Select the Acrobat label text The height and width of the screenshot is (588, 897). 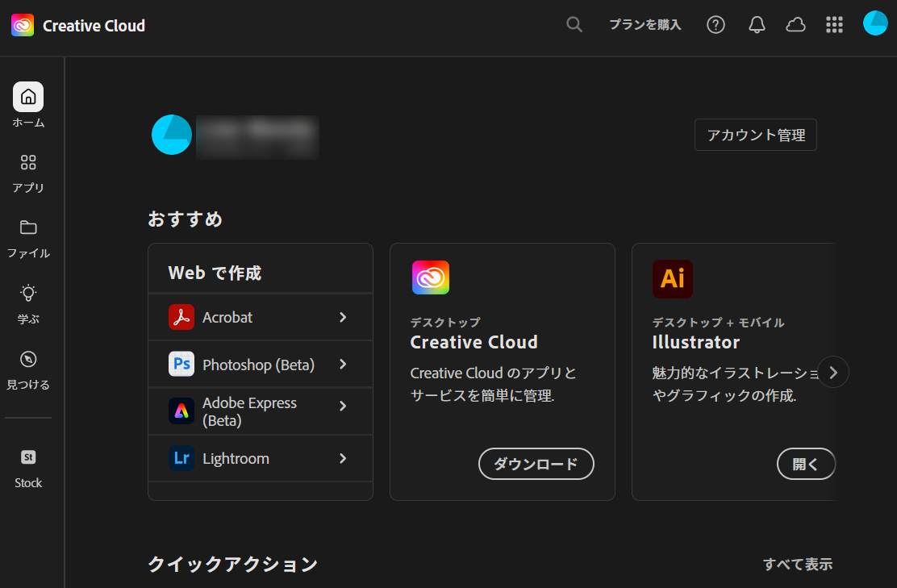pos(227,318)
